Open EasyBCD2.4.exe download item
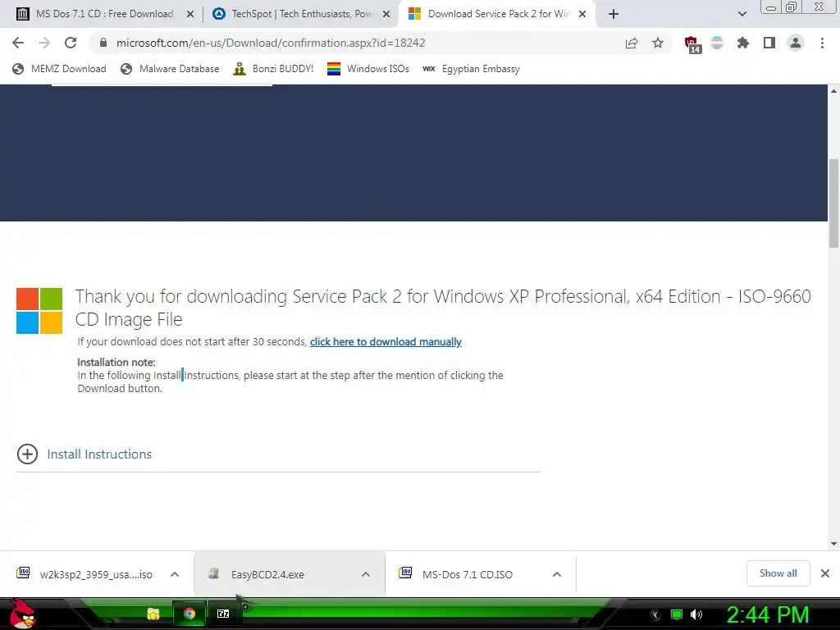 pos(268,574)
